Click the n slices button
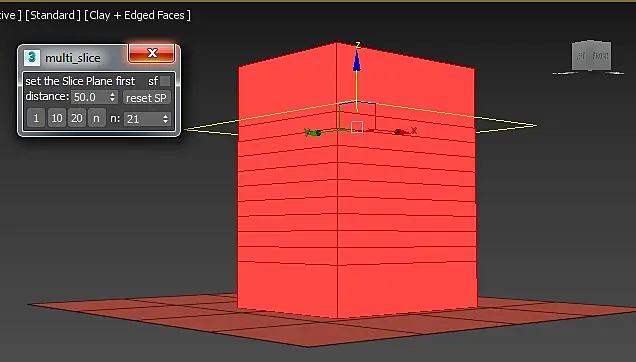This screenshot has width=636, height=362. [x=97, y=118]
